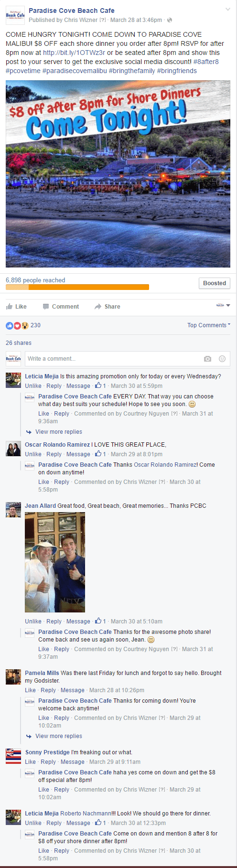Open the post options chevron at top right
Screen dimensions: 237x868
[x=228, y=10]
